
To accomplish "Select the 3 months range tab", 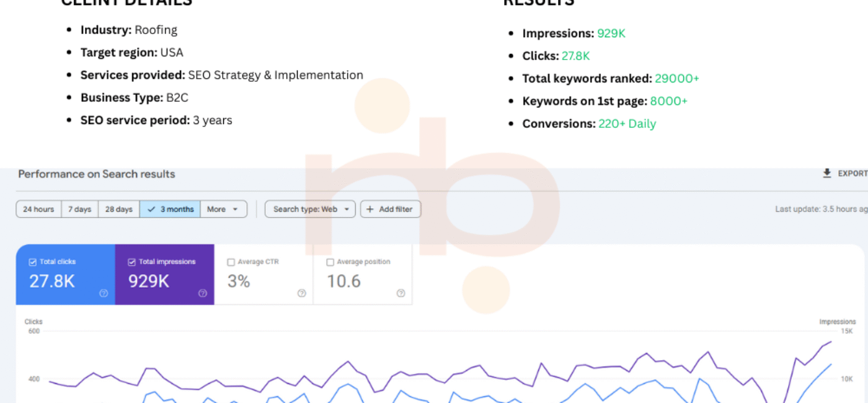I will (170, 209).
